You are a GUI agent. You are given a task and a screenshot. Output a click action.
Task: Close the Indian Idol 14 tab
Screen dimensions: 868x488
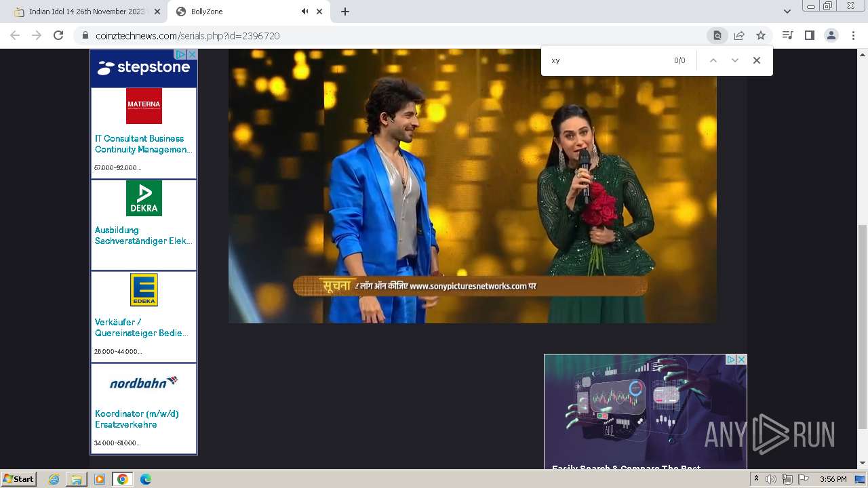point(157,12)
